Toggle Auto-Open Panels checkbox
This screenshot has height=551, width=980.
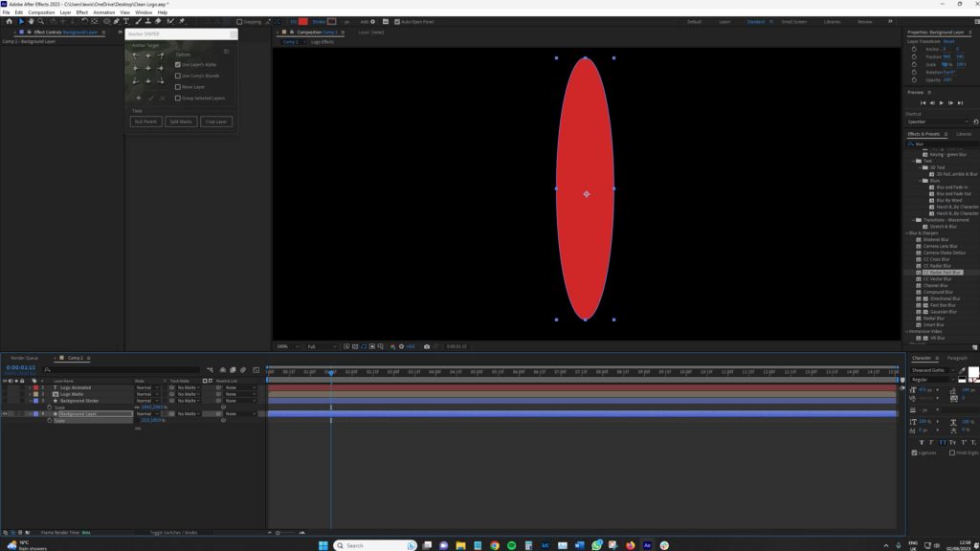click(x=397, y=22)
